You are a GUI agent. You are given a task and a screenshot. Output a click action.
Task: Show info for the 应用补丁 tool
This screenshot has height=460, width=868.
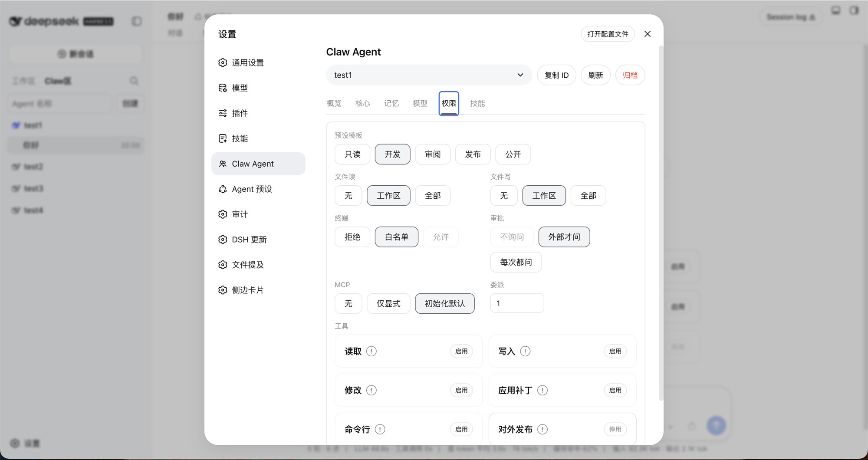[542, 390]
